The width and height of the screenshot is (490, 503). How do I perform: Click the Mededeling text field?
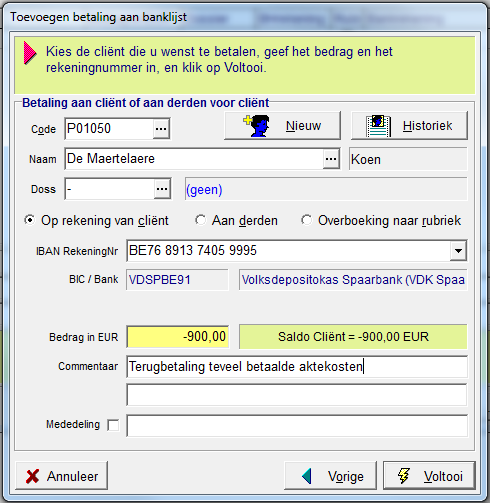pos(297,425)
